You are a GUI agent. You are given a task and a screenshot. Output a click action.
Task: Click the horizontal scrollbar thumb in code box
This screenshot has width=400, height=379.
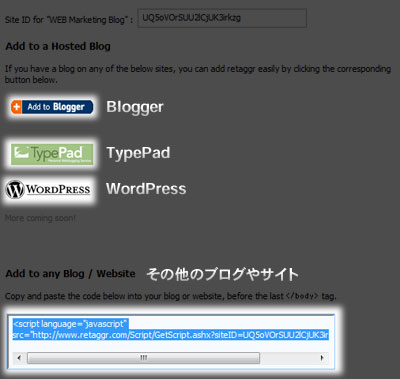143,358
